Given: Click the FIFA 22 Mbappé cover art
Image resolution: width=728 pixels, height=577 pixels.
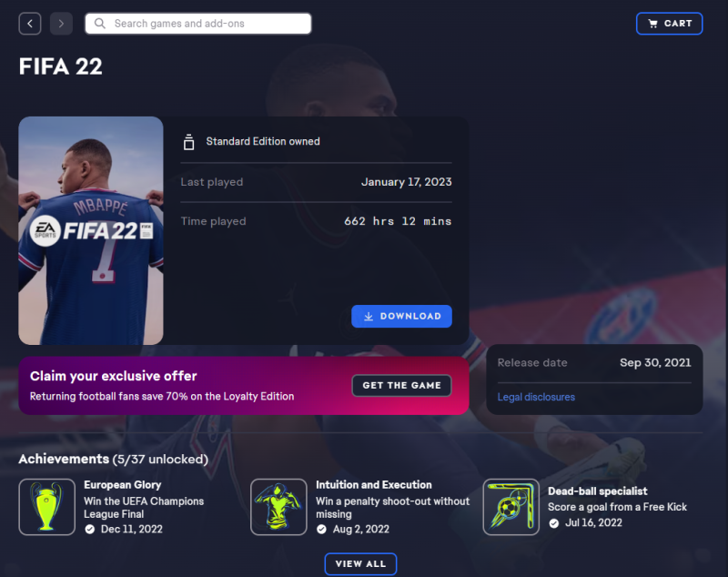Looking at the screenshot, I should [x=91, y=230].
